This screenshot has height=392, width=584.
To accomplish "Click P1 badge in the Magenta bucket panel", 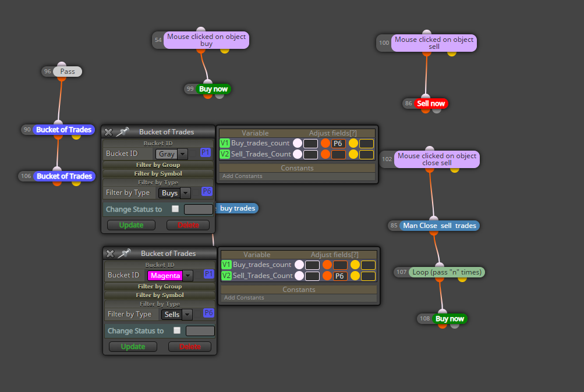I will tap(209, 274).
